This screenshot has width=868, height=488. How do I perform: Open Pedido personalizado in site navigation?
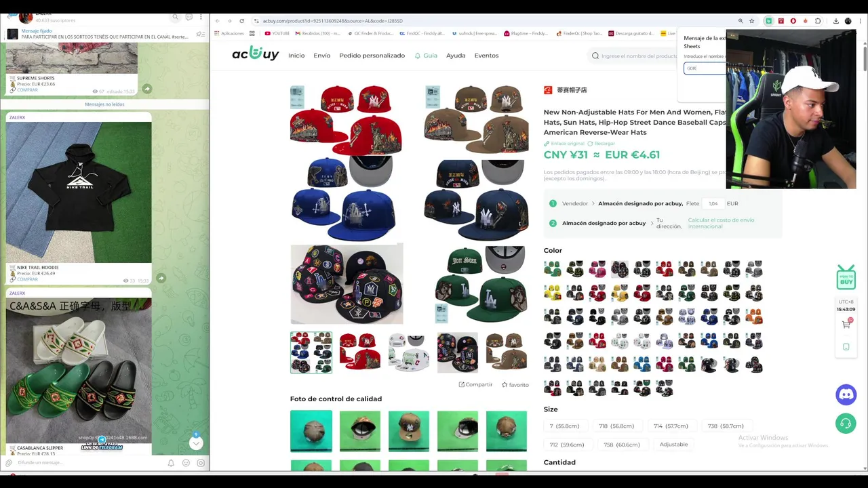[x=372, y=56]
